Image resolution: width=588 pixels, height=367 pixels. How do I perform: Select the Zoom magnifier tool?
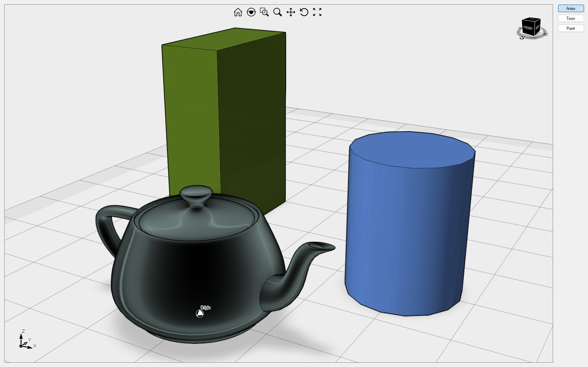277,12
